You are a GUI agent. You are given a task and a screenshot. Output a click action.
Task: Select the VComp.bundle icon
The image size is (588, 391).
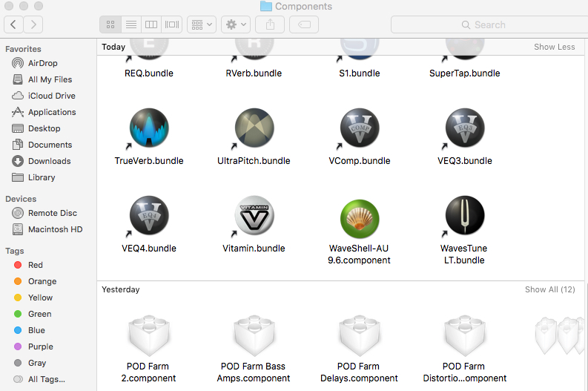[360, 128]
